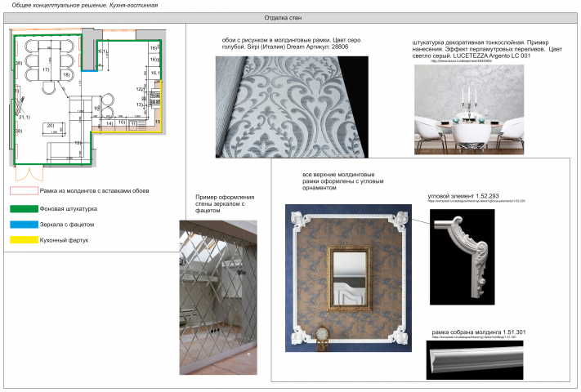The image size is (581, 392).
Task: Select the Отделка стен header bar
Action: coord(290,18)
